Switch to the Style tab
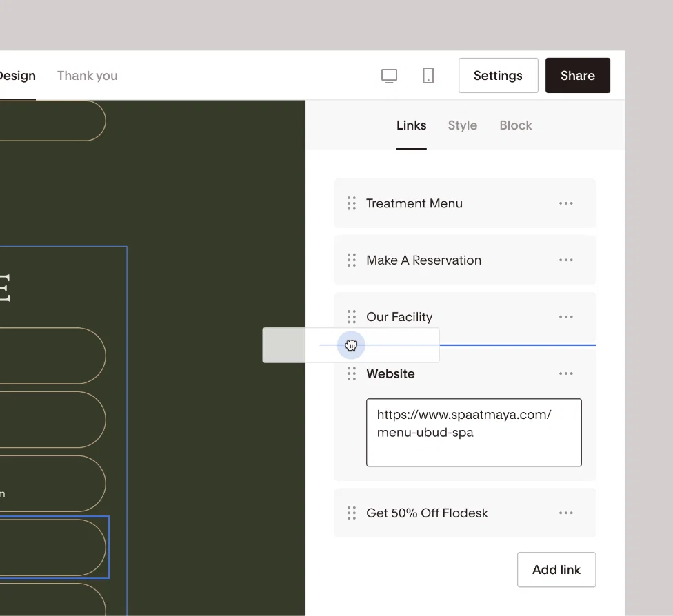The width and height of the screenshot is (673, 616). (462, 125)
